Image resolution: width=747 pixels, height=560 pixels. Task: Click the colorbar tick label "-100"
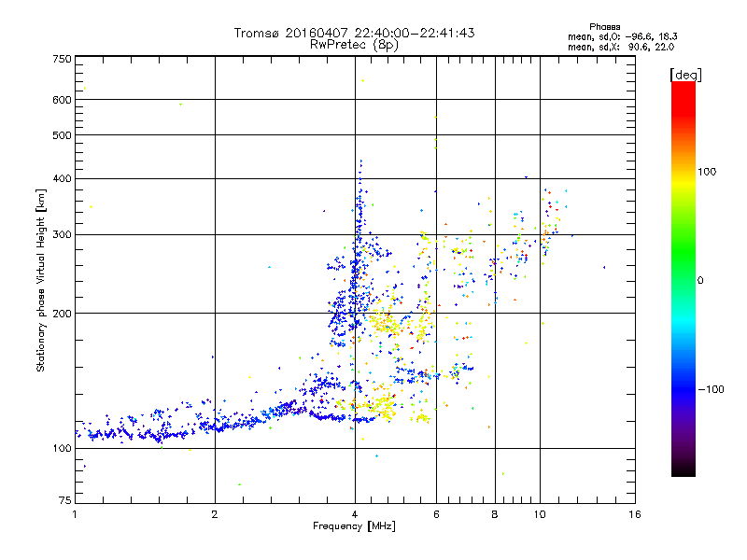pyautogui.click(x=712, y=389)
